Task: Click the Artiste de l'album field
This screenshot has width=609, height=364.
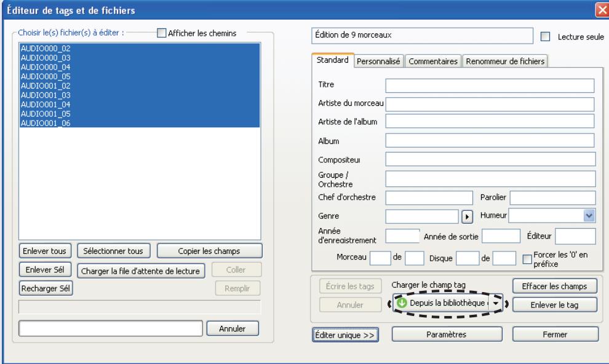Action: [x=490, y=121]
